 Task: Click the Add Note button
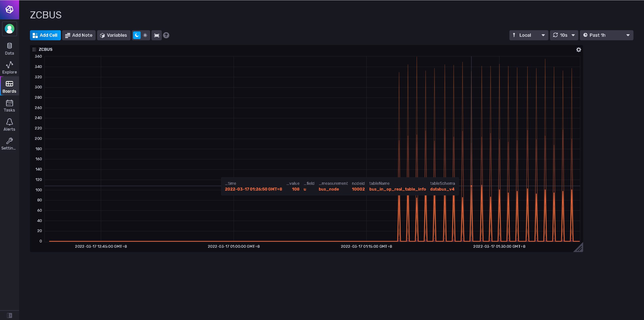pyautogui.click(x=79, y=35)
